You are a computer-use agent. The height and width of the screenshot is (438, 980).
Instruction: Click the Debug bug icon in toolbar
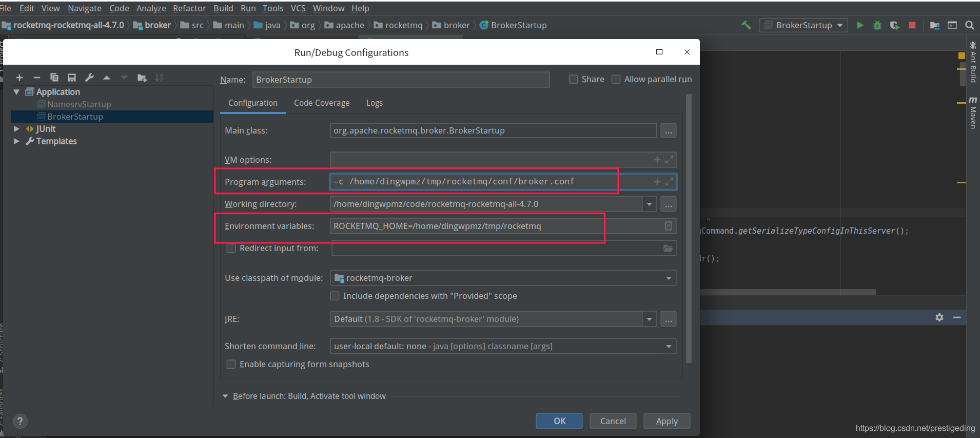click(877, 25)
